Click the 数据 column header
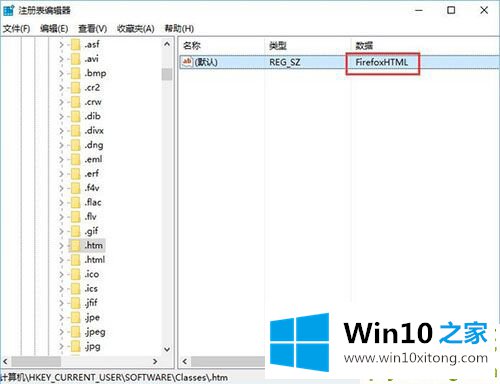The height and width of the screenshot is (384, 500). [x=364, y=45]
